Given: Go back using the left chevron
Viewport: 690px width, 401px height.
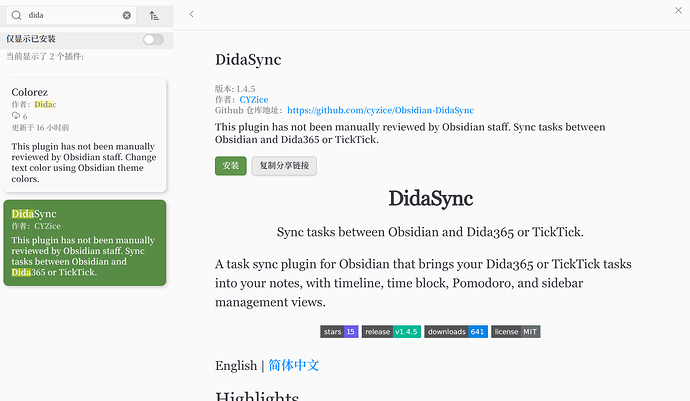Looking at the screenshot, I should coord(191,14).
